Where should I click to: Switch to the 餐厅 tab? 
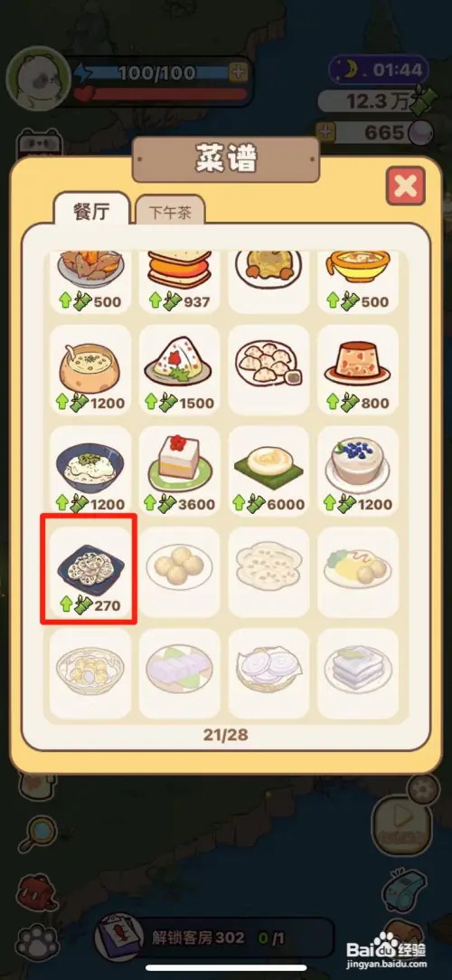click(x=92, y=210)
